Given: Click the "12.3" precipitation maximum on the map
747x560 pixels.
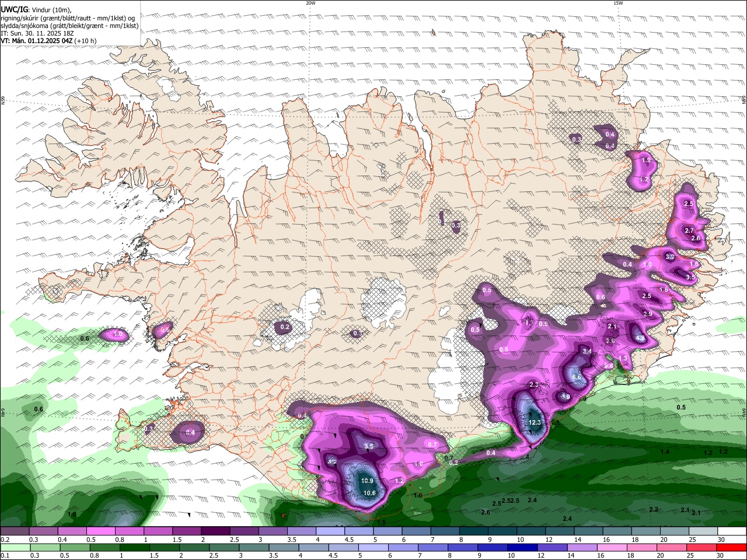Looking at the screenshot, I should (535, 422).
